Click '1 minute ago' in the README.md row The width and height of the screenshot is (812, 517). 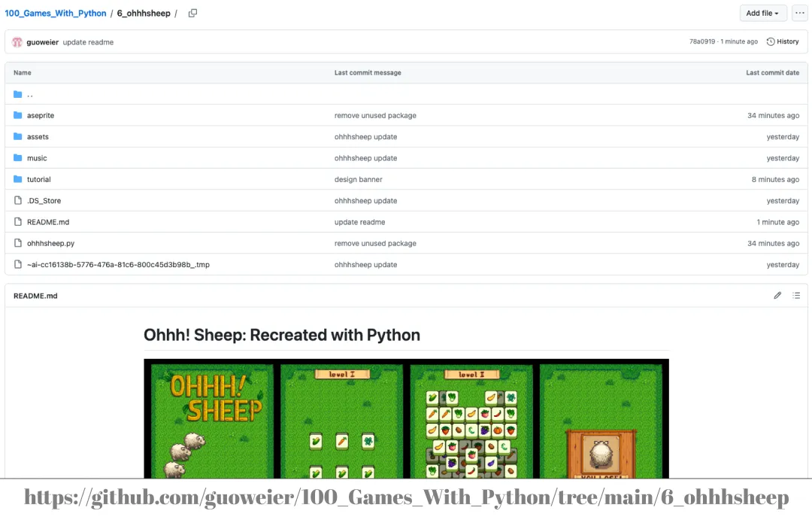(778, 222)
